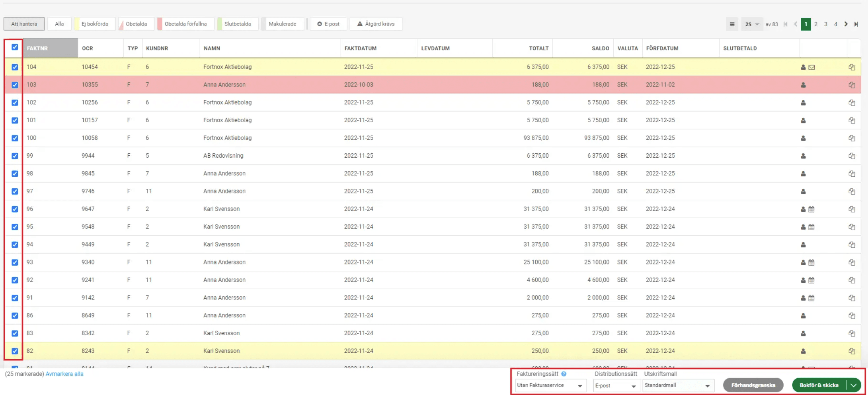Click the E-post filter button

328,24
